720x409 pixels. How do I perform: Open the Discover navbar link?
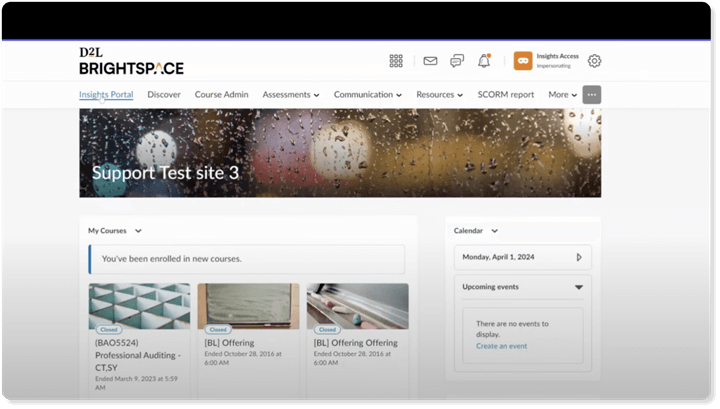164,95
